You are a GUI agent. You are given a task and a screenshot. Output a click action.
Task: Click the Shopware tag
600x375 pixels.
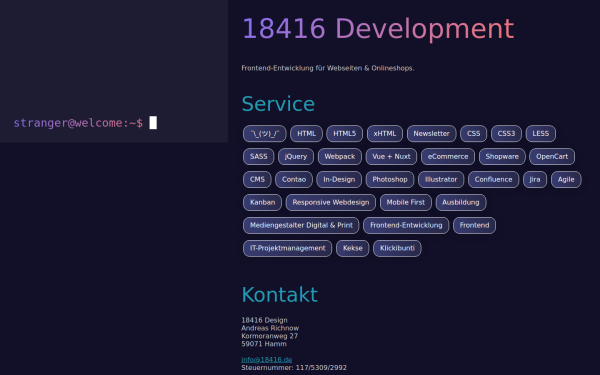point(502,157)
